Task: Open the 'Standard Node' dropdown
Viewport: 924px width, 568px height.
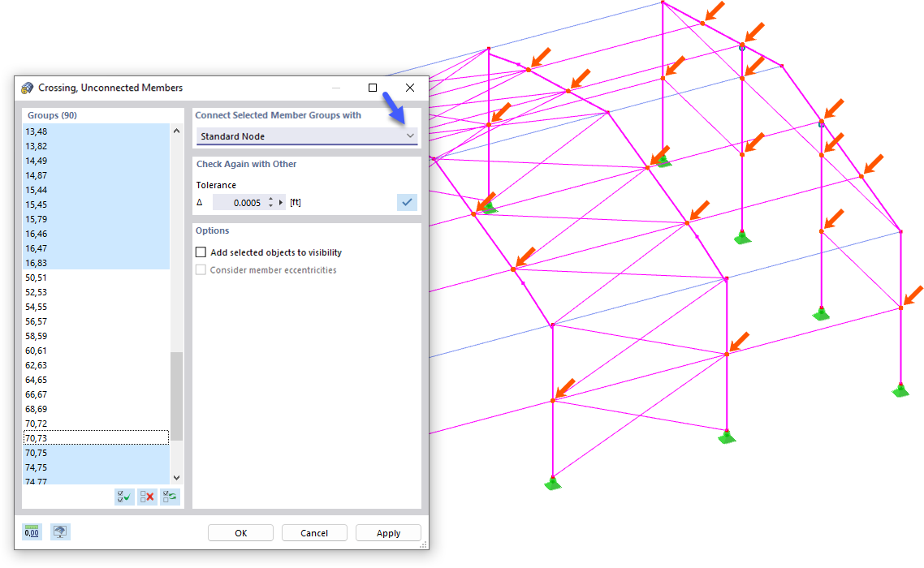Action: [305, 136]
